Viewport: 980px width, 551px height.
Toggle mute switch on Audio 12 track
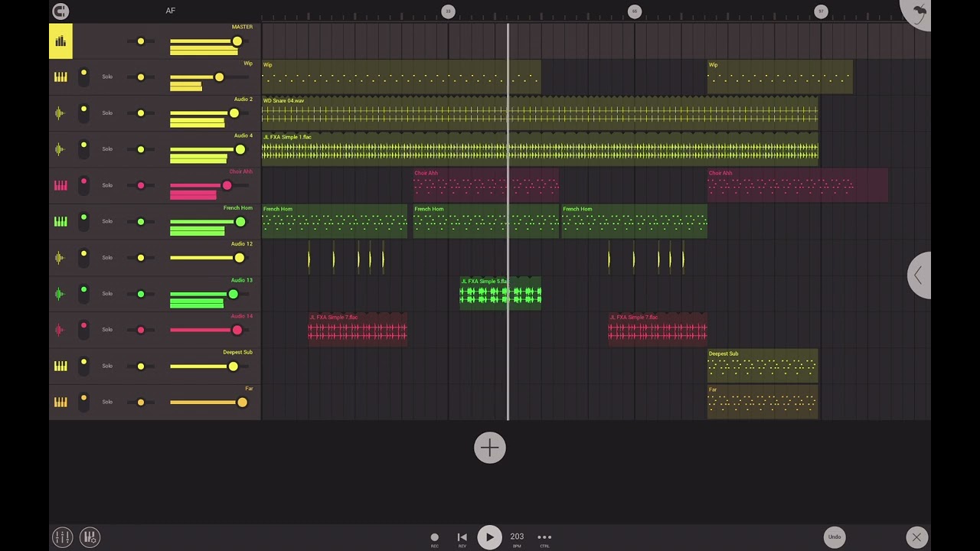coord(83,257)
